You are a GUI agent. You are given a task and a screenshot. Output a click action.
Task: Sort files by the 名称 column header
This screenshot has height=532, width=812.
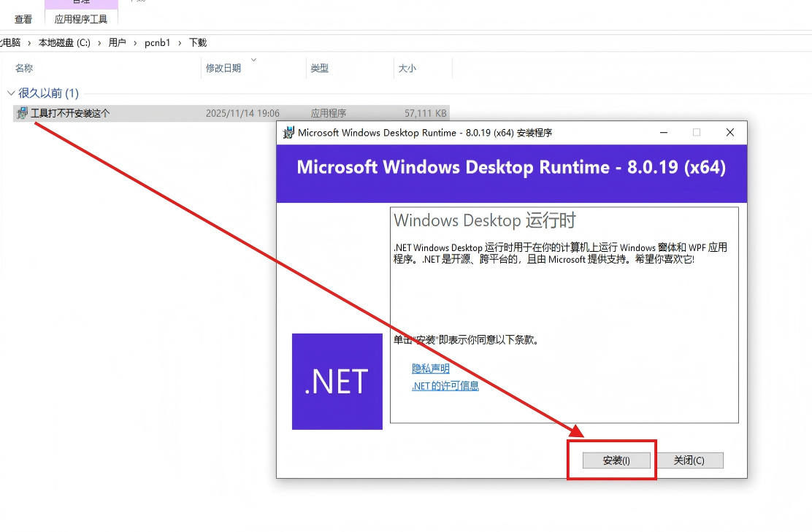24,68
